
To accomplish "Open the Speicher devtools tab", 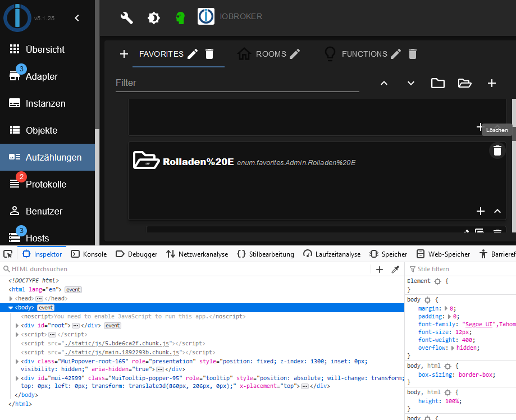I will click(389, 254).
